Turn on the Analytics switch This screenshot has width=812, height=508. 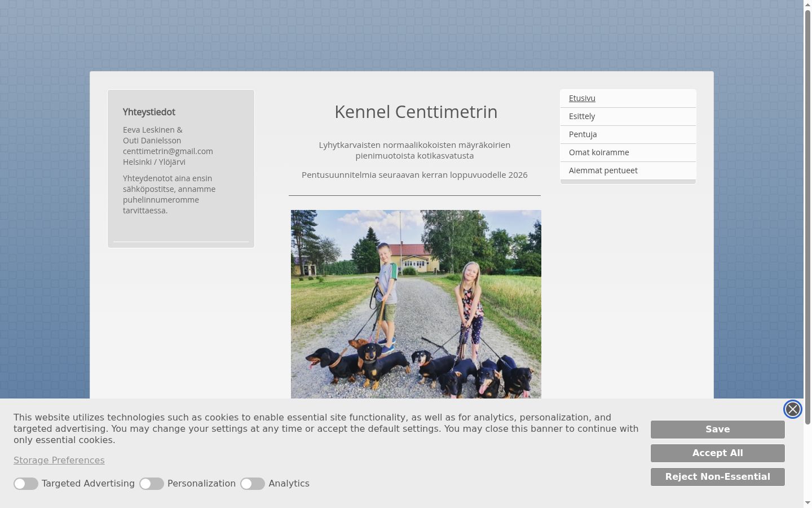pos(253,484)
